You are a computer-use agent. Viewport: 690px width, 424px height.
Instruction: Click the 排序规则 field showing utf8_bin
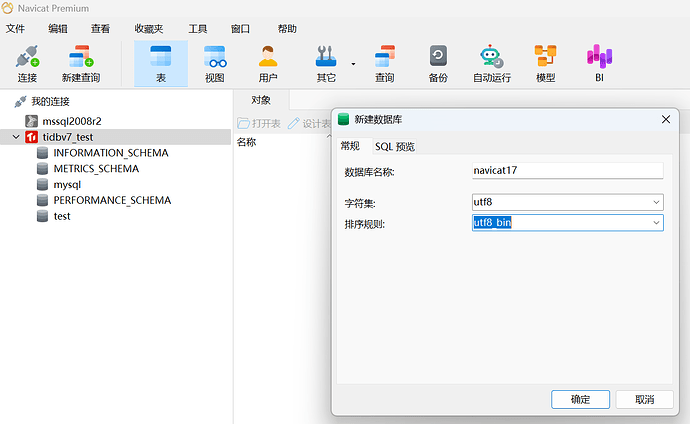(x=567, y=223)
